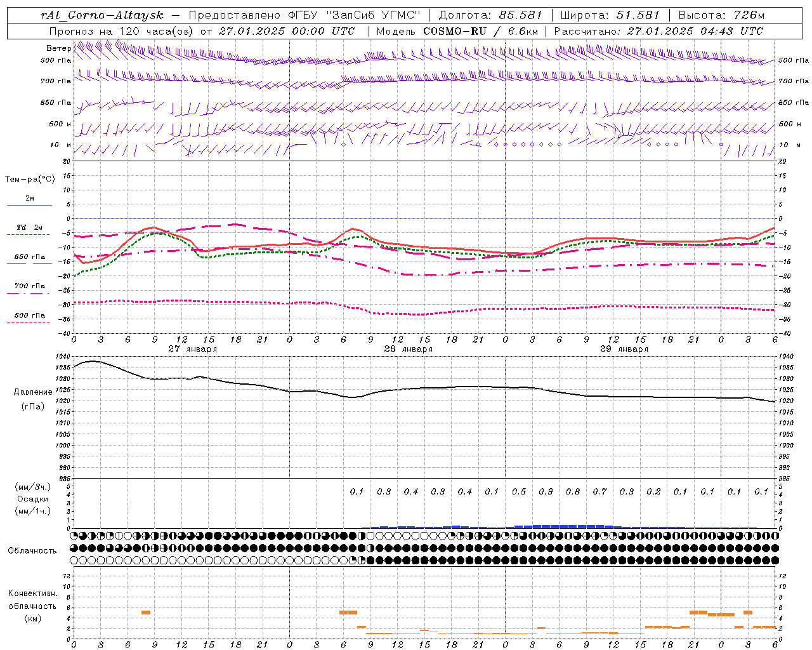Click the 0.2 precipitation value

click(x=653, y=491)
